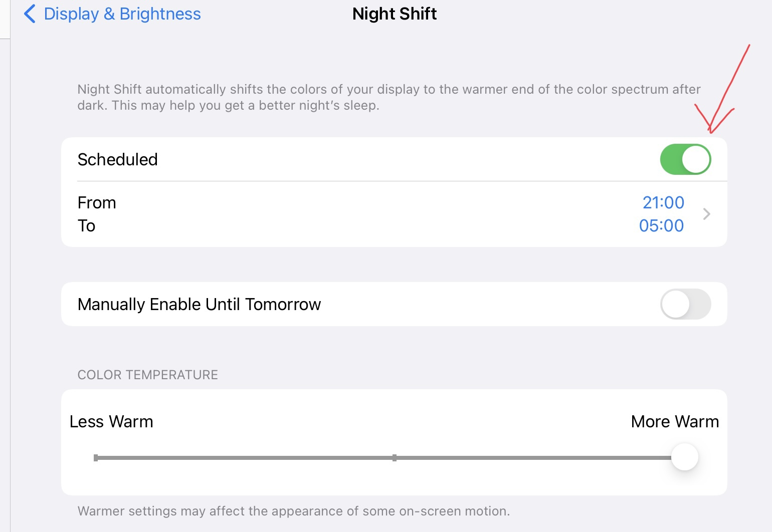Screen dimensions: 772x532
Task: Tap the Less Warm label
Action: pos(111,421)
